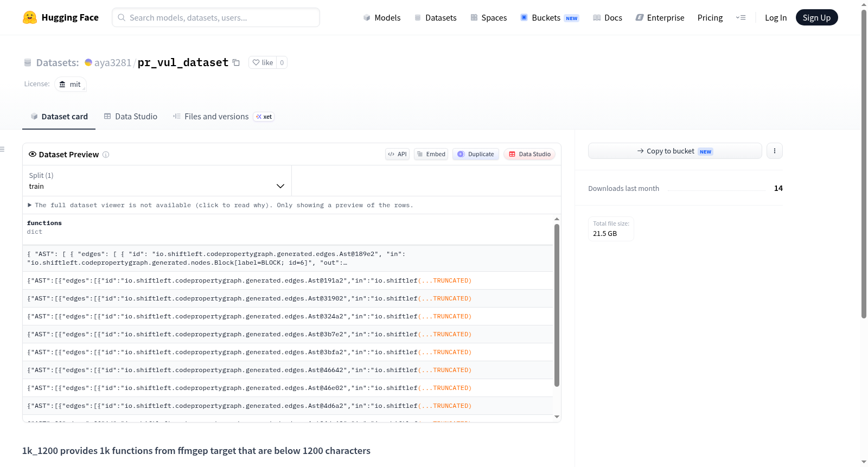Click the preview table scrollbar thumb
The image size is (868, 467).
tap(557, 305)
